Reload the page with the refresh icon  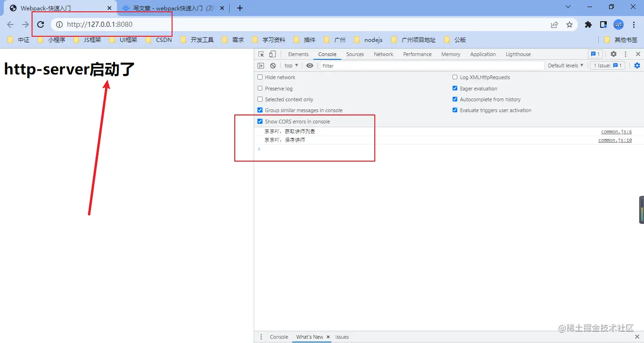[41, 24]
